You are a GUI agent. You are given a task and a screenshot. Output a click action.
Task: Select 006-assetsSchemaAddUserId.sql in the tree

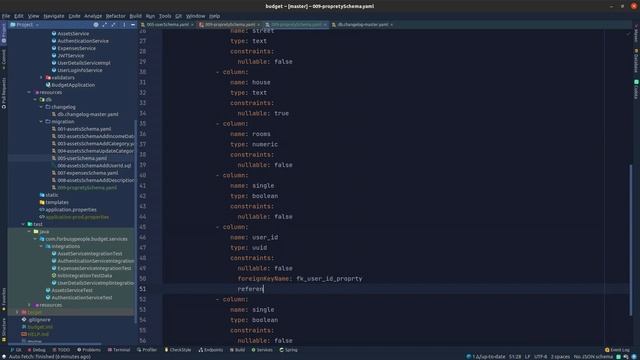(x=94, y=166)
